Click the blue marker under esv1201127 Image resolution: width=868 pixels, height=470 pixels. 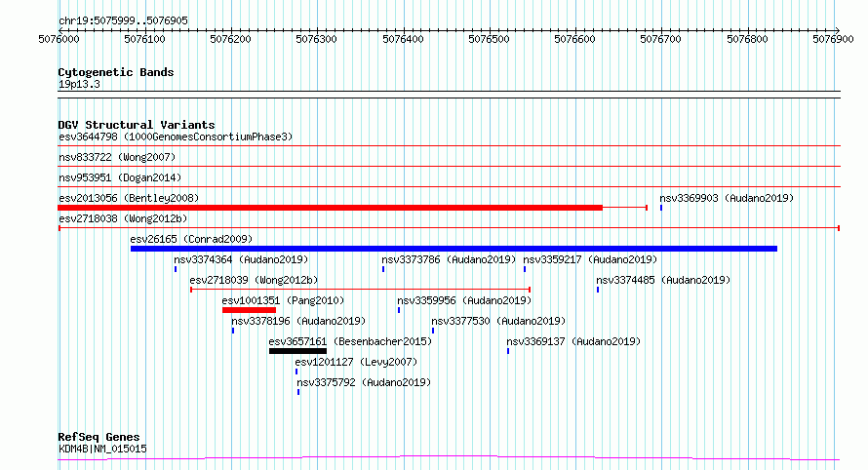coord(296,372)
